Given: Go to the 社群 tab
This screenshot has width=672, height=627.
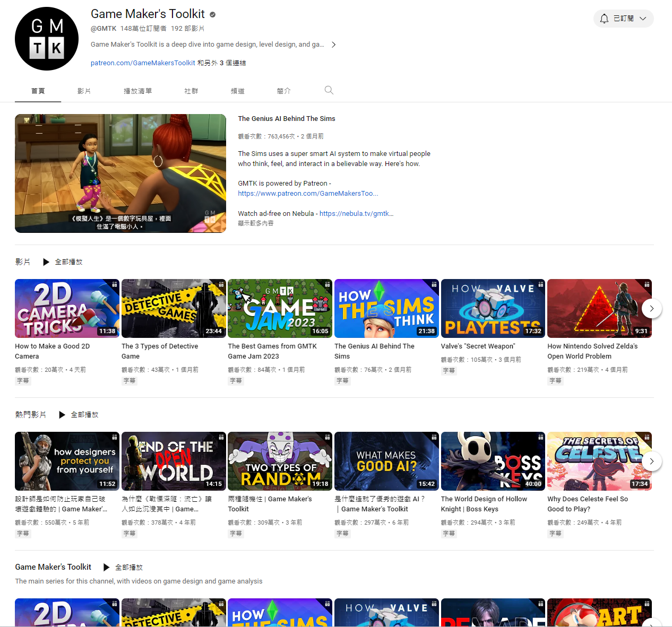Looking at the screenshot, I should pyautogui.click(x=191, y=91).
